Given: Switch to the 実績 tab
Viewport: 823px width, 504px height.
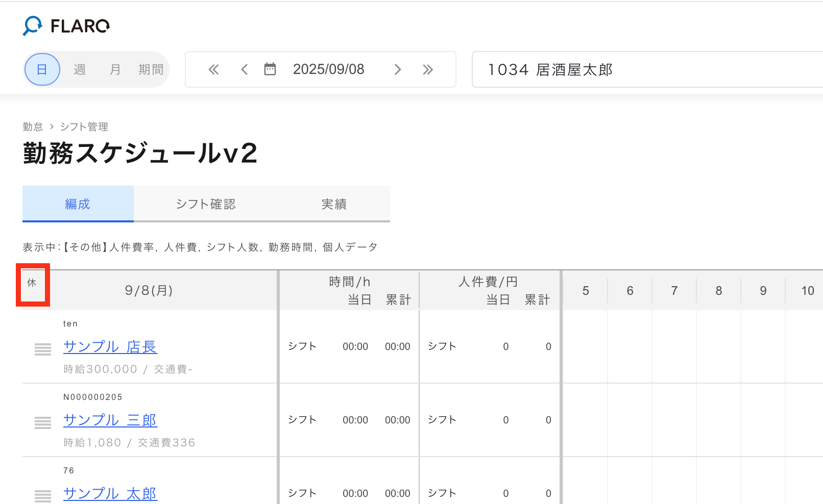Looking at the screenshot, I should point(334,204).
